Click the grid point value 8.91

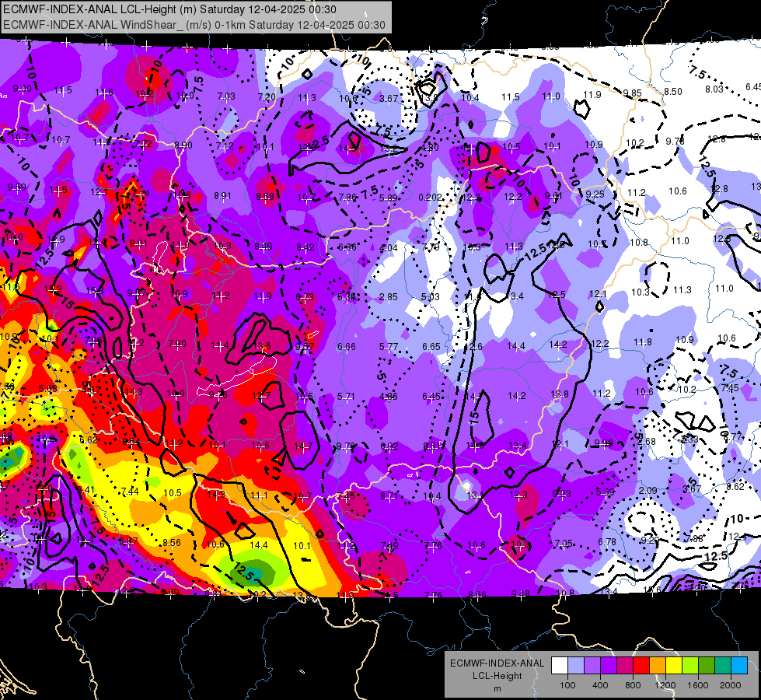[223, 196]
